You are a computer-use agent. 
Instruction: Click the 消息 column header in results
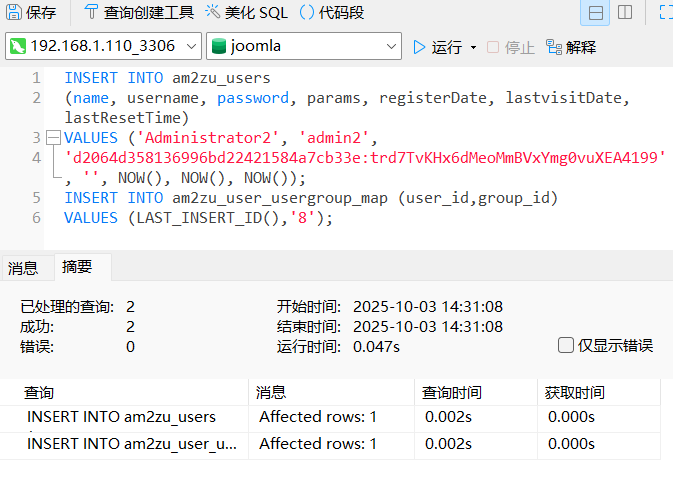[271, 393]
